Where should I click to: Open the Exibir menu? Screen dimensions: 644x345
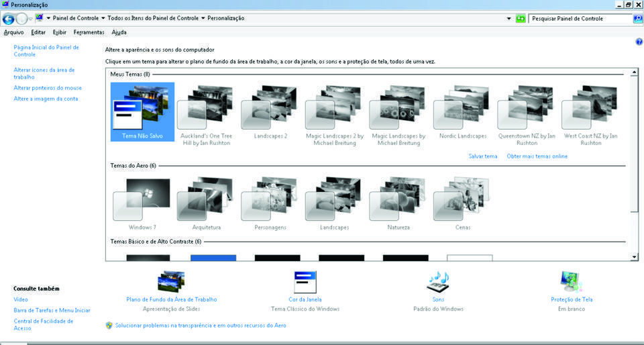tap(60, 32)
